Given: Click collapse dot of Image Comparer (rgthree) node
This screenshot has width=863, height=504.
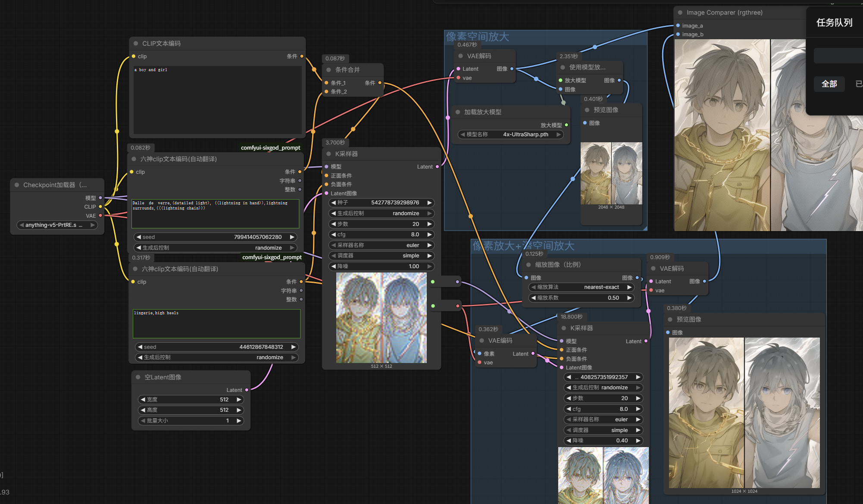Looking at the screenshot, I should coord(680,13).
